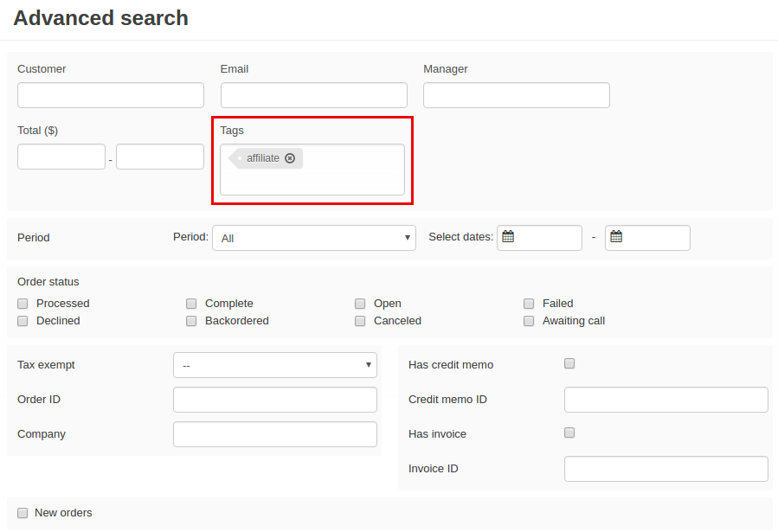This screenshot has width=778, height=532.
Task: Enable the Has invoice checkbox
Action: tap(569, 433)
